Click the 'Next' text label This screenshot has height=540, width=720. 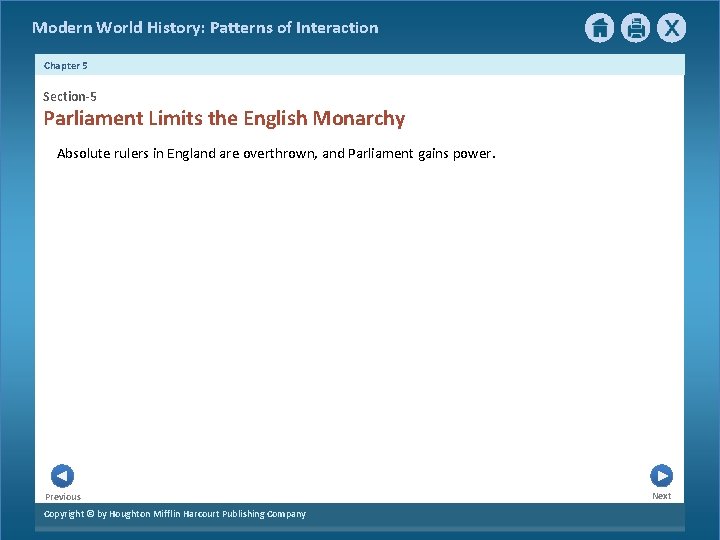point(662,496)
